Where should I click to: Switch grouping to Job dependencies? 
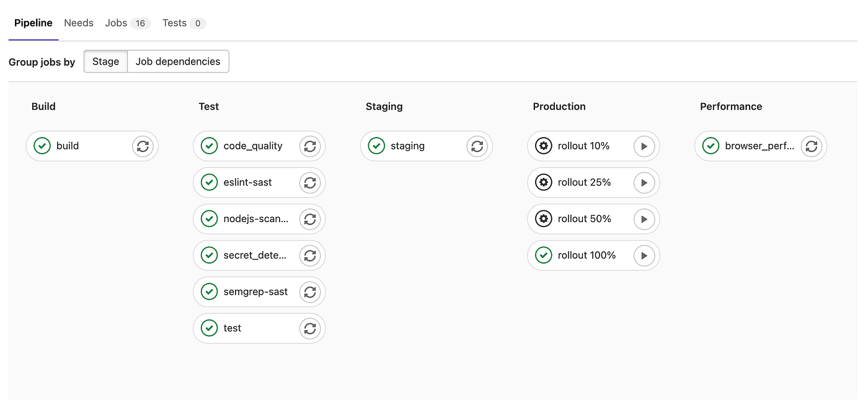pyautogui.click(x=178, y=61)
